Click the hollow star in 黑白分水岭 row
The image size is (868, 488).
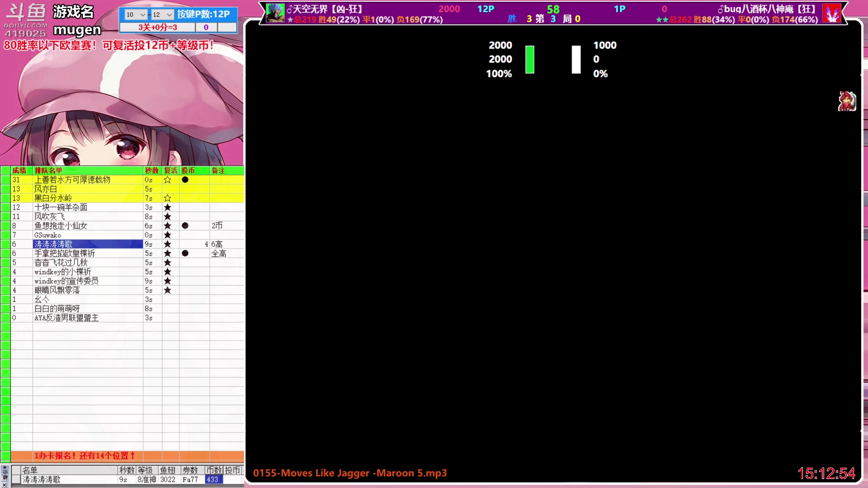[x=167, y=198]
